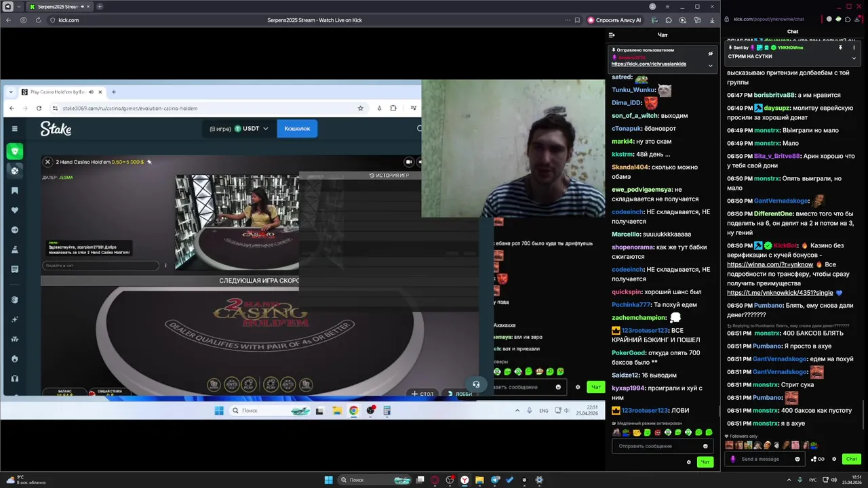Click the sports ball icon in Stake sidebar

coord(14,171)
